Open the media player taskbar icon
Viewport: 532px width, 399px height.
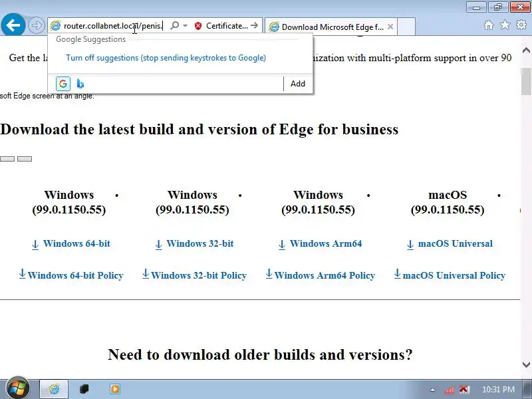click(114, 389)
